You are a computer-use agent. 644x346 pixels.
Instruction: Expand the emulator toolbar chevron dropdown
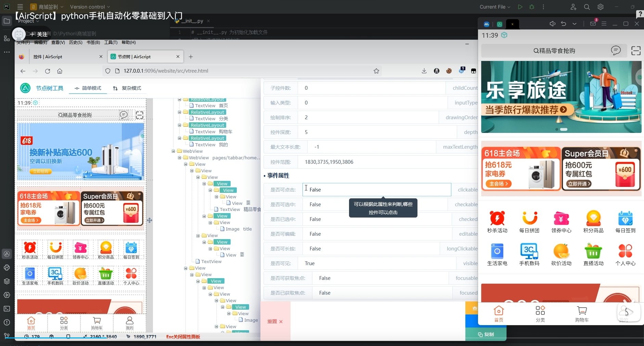coord(575,24)
